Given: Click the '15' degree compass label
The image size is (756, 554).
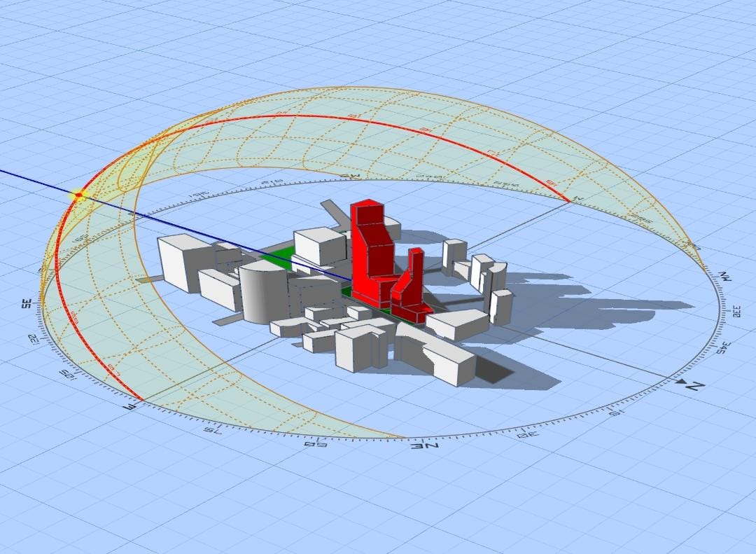Looking at the screenshot, I should [x=616, y=413].
